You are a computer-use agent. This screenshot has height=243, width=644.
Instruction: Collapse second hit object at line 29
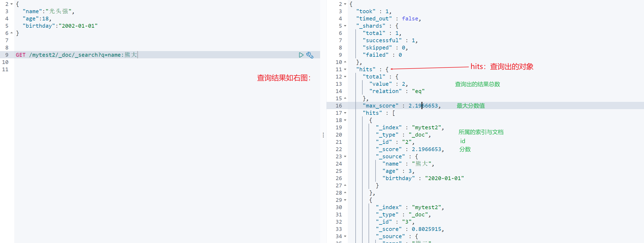coord(345,200)
